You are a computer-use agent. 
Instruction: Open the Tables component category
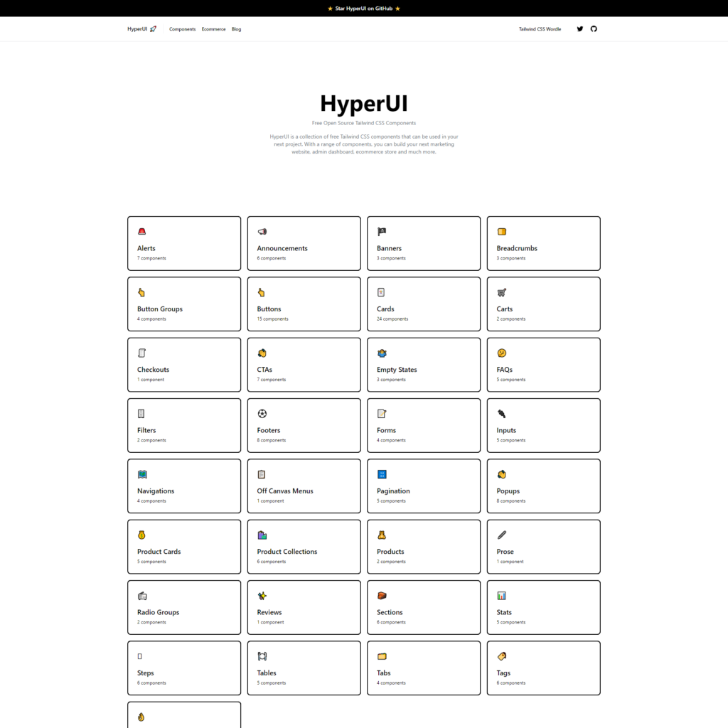click(x=304, y=667)
